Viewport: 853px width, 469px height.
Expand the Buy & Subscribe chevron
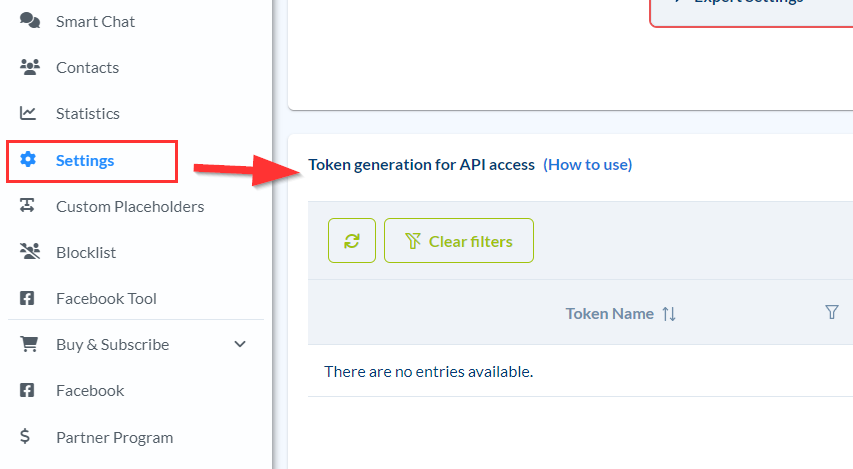[x=240, y=344]
